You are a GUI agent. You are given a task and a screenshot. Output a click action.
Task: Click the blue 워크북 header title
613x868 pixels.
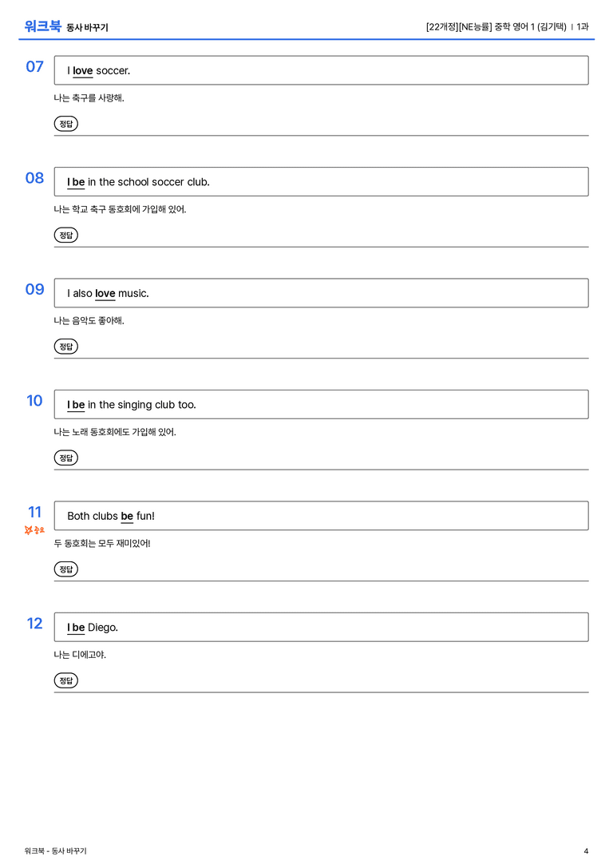point(42,26)
